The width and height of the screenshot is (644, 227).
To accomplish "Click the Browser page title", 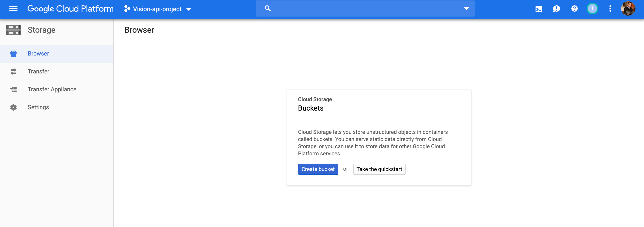I will pos(139,30).
